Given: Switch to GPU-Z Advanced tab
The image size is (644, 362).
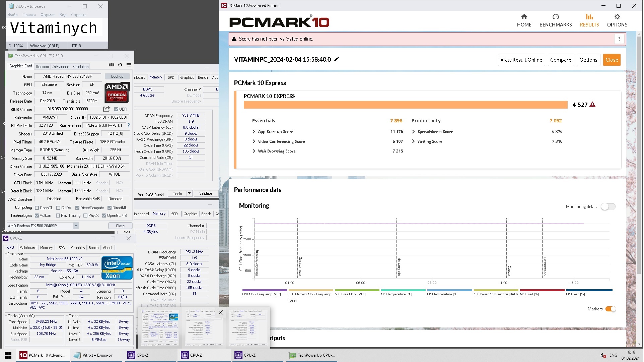Looking at the screenshot, I should coord(61,67).
